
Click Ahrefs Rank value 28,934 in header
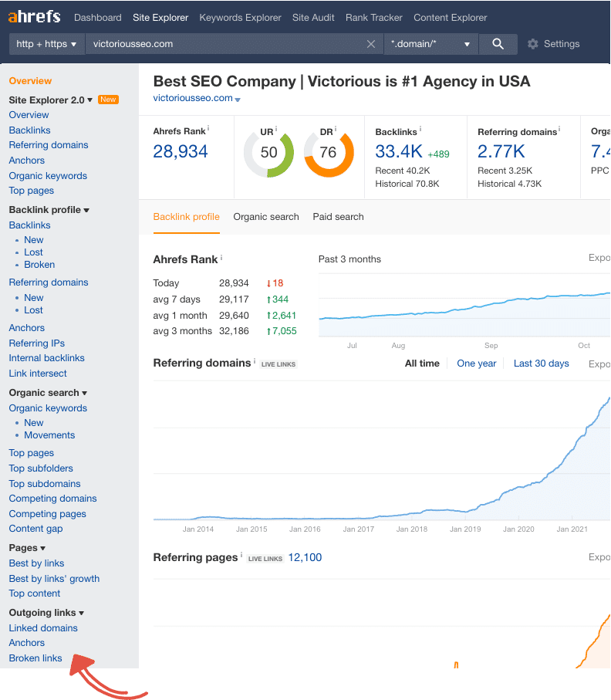(x=181, y=152)
